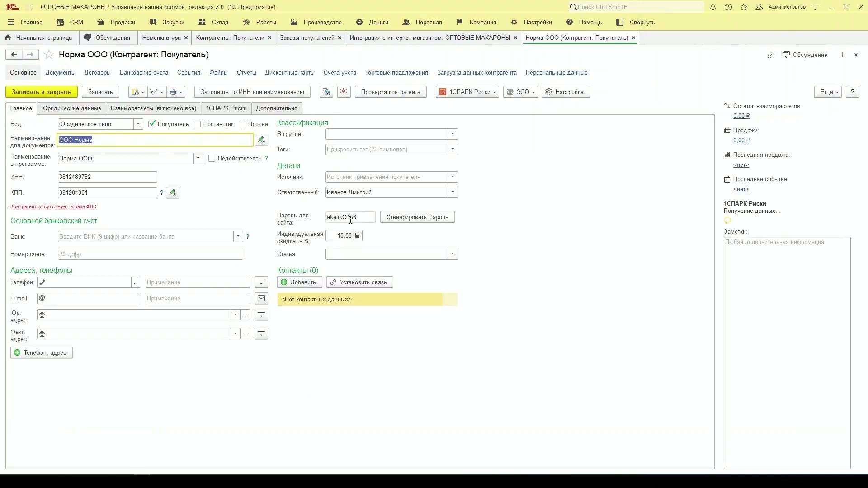Viewport: 868px width, 488px height.
Task: Open Взаиморасчеты (включено все) tab
Action: click(153, 108)
